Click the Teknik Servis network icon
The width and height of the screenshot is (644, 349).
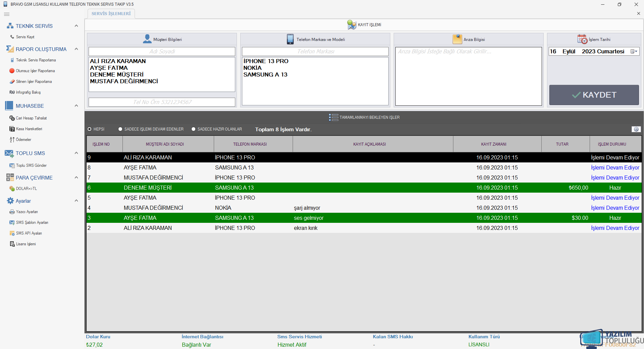click(x=10, y=26)
